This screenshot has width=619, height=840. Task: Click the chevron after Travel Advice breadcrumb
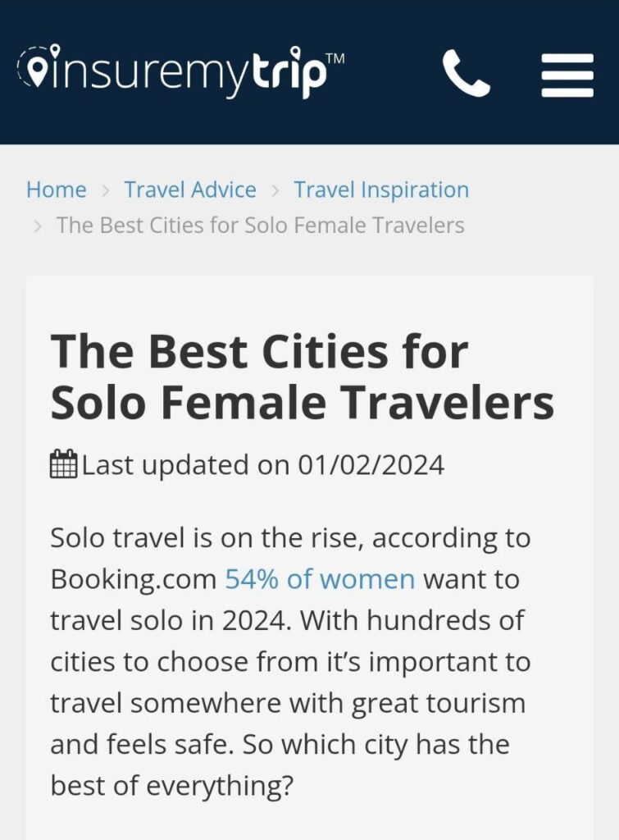pyautogui.click(x=275, y=190)
